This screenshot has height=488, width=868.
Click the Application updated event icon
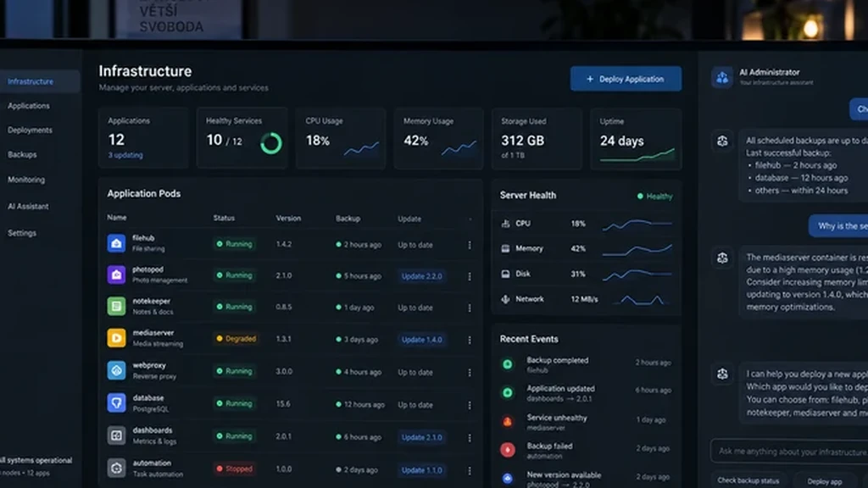point(507,393)
